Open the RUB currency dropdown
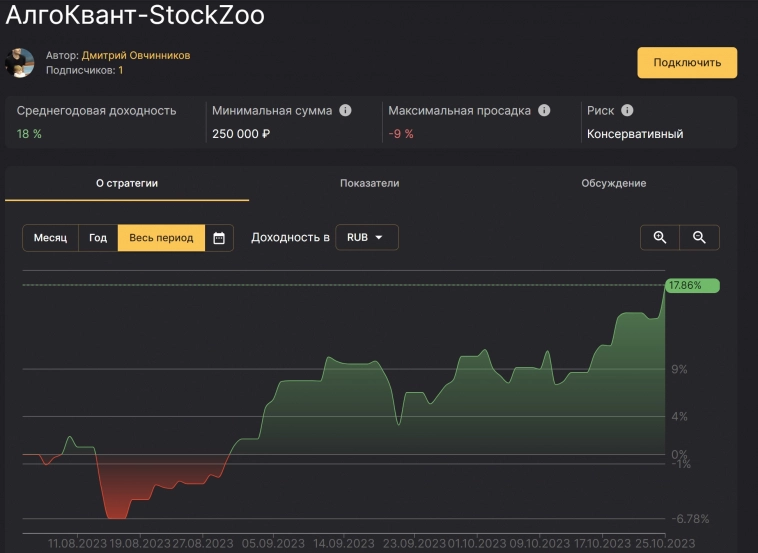The width and height of the screenshot is (758, 553). (x=366, y=238)
